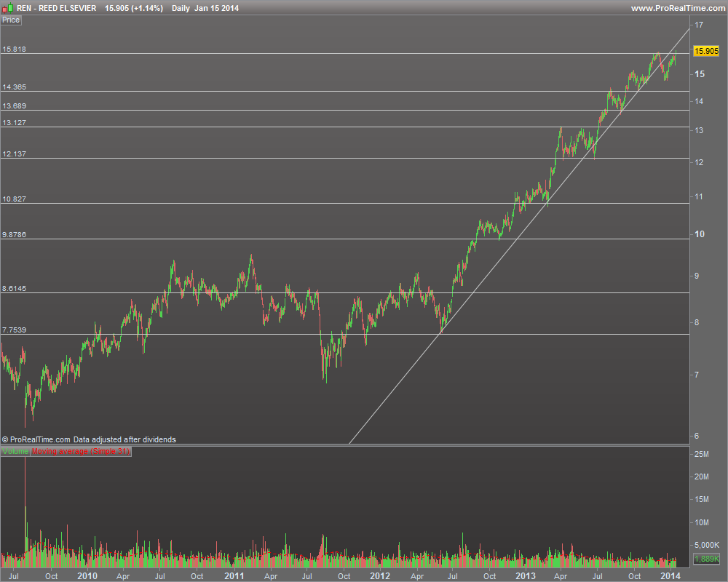
Task: Click the candlestick icon beside REN title
Action: [x=7, y=8]
